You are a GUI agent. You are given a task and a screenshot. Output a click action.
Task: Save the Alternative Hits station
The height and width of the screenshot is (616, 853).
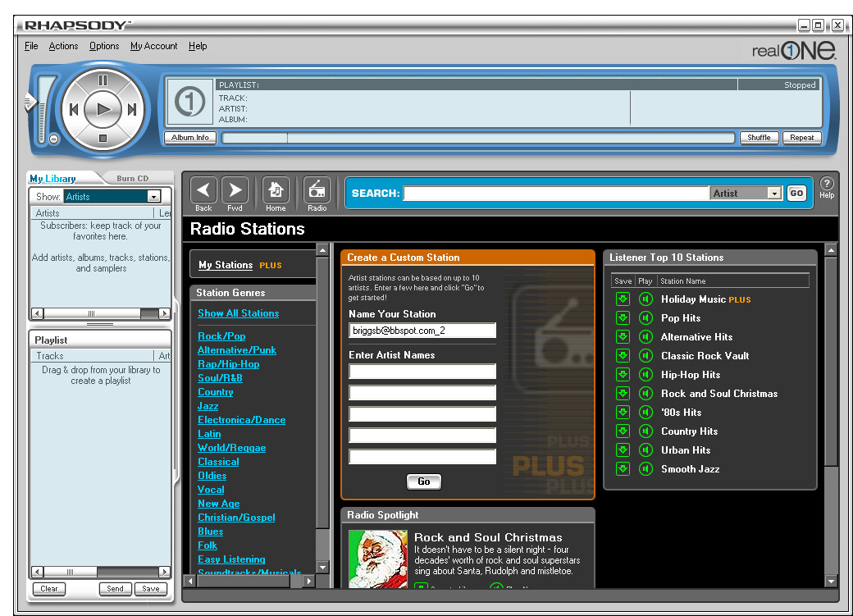pyautogui.click(x=623, y=337)
